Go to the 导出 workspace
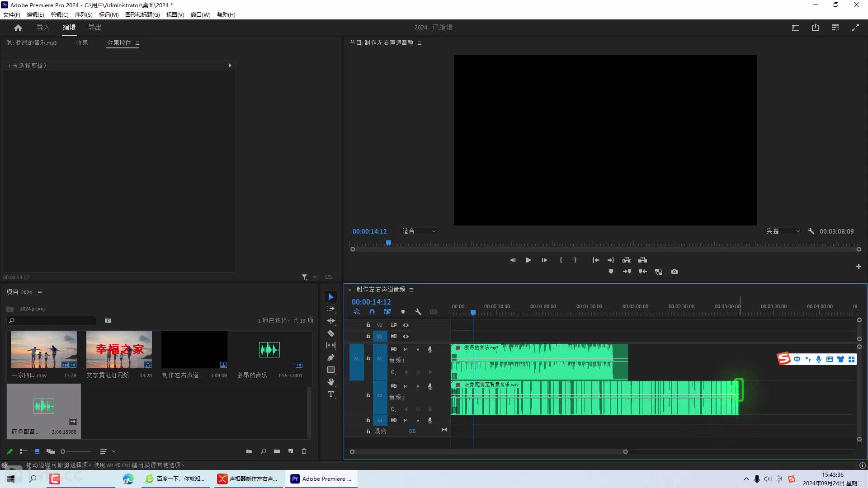The height and width of the screenshot is (488, 868). [x=95, y=28]
